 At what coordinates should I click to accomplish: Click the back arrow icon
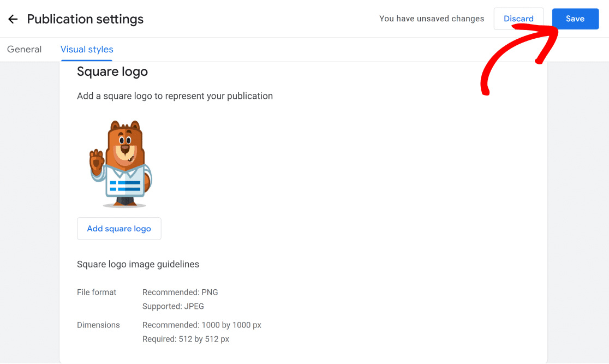(x=13, y=19)
